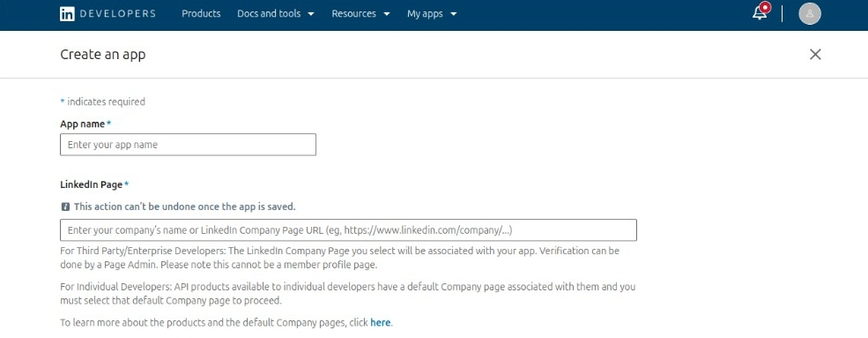
Task: Expand the Docs and tools menu
Action: click(276, 14)
